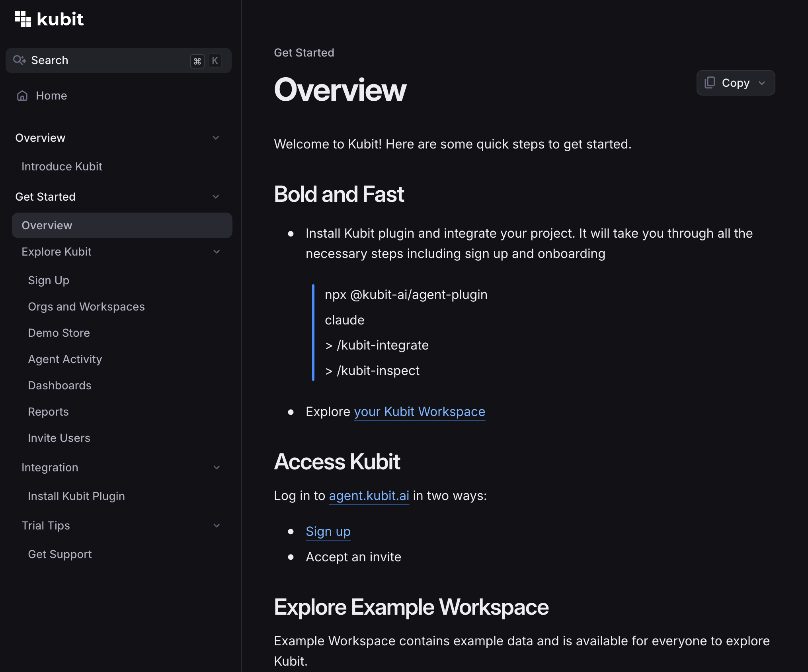The width and height of the screenshot is (808, 672).
Task: Click the Explore Kubit sidebar label
Action: click(57, 252)
